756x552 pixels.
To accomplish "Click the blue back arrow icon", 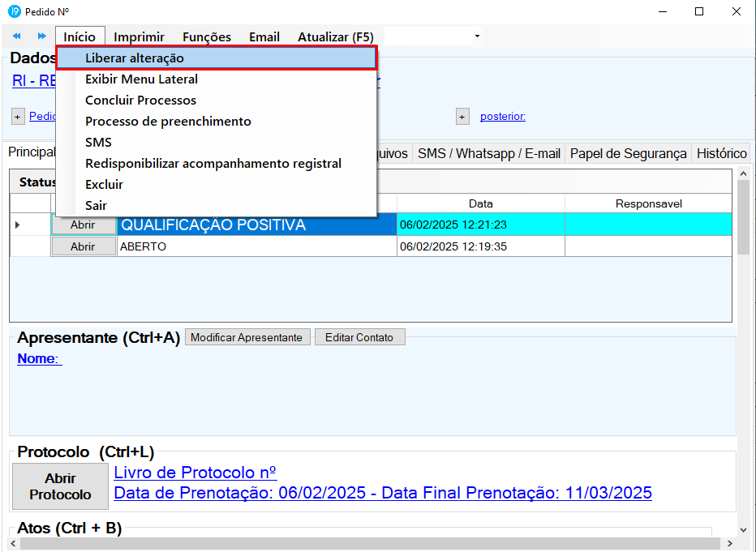I will [x=16, y=36].
